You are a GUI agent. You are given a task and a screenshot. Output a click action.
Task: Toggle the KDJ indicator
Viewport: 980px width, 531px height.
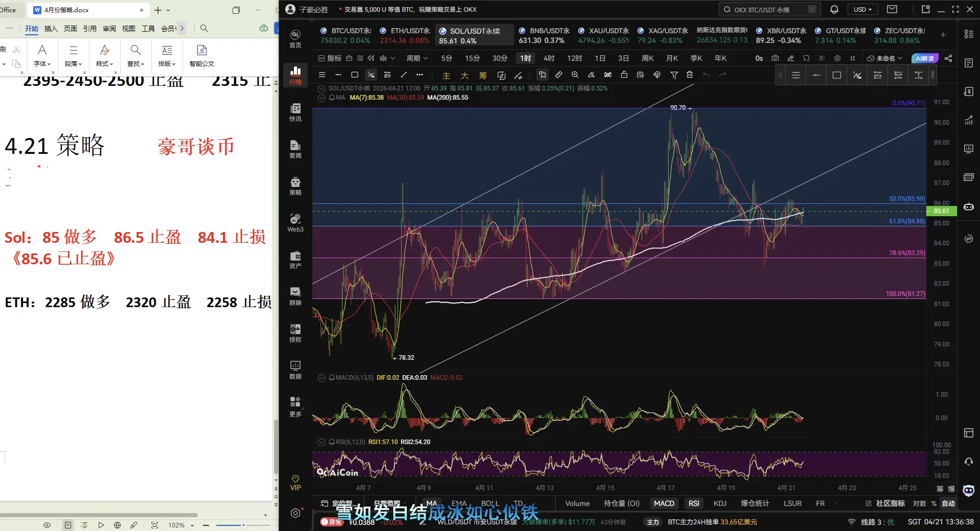click(x=720, y=503)
